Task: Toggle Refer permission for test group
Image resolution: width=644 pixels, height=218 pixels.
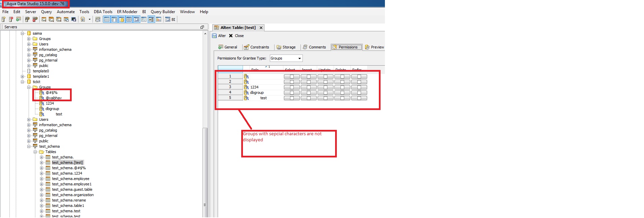Action: point(359,98)
